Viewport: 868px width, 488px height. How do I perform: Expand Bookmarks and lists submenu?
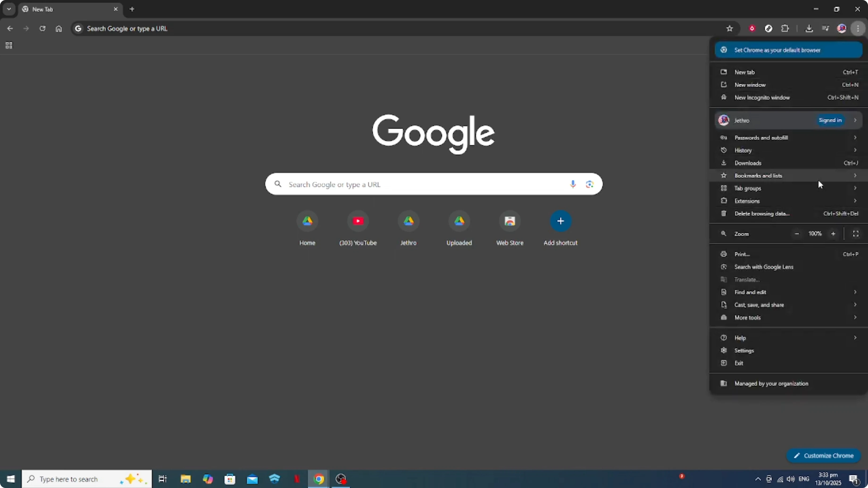point(788,175)
